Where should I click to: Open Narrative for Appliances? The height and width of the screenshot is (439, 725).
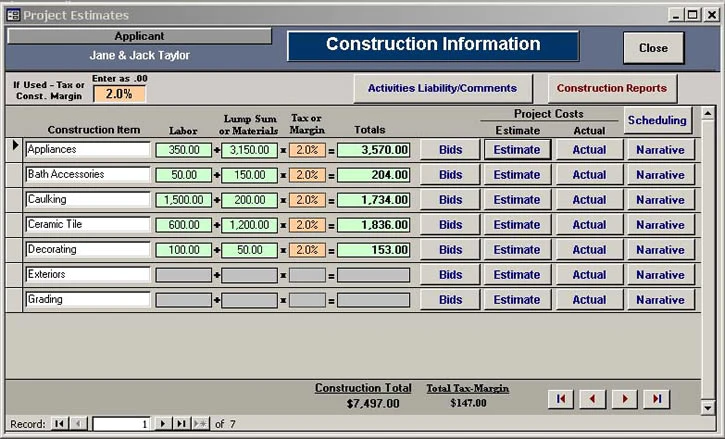click(660, 150)
